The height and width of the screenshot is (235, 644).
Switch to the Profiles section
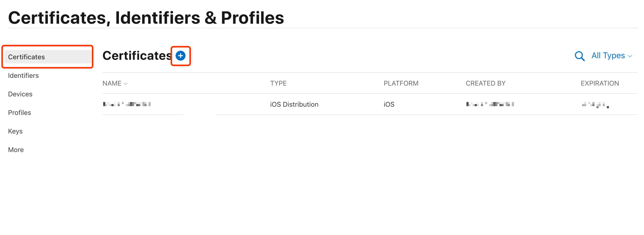coord(20,113)
